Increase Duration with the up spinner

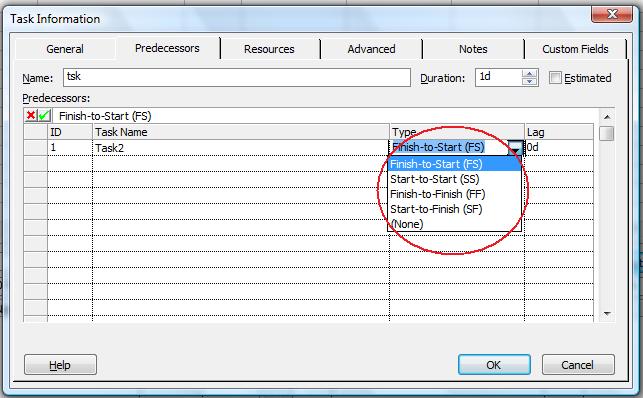[x=529, y=73]
